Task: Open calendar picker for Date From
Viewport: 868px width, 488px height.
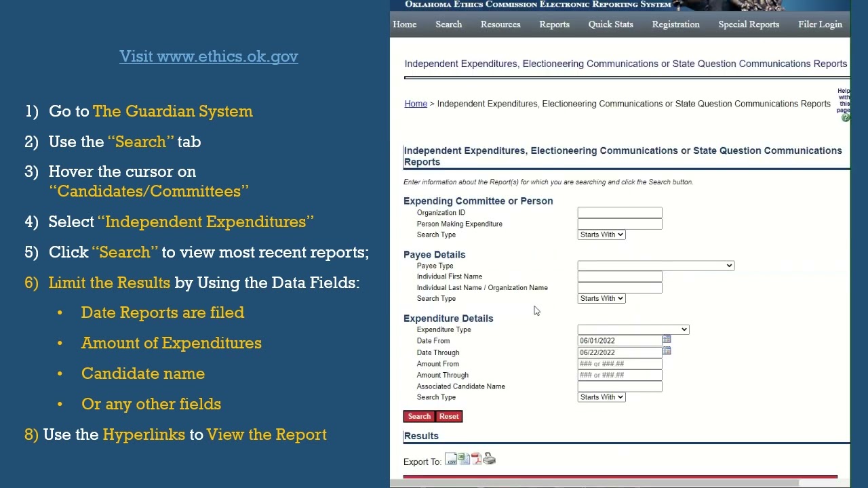Action: 667,340
